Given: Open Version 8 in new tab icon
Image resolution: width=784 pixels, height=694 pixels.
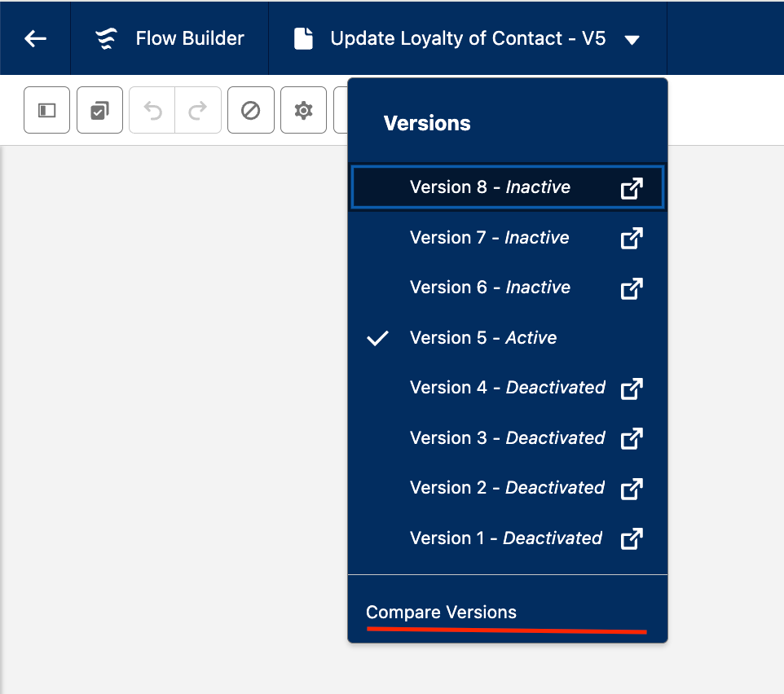Looking at the screenshot, I should [632, 188].
